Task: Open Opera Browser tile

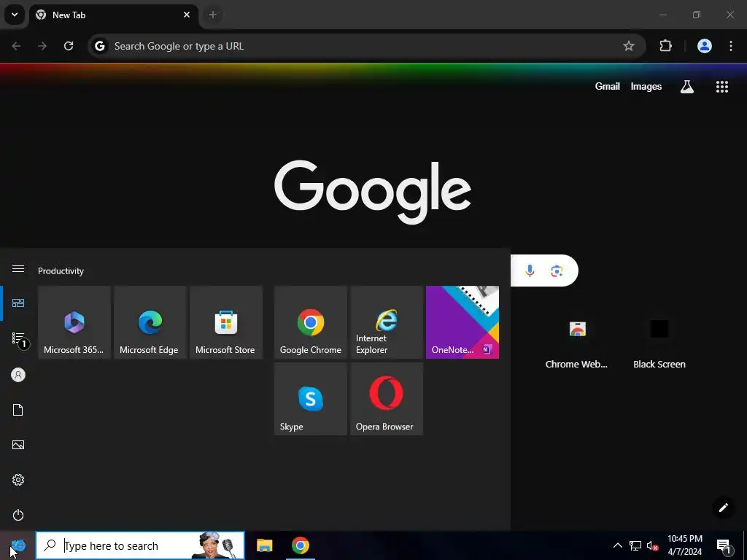Action: point(387,399)
